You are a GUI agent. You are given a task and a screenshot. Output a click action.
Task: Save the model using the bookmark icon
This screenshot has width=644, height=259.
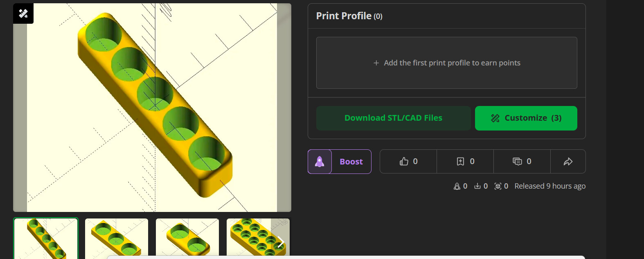[461, 162]
